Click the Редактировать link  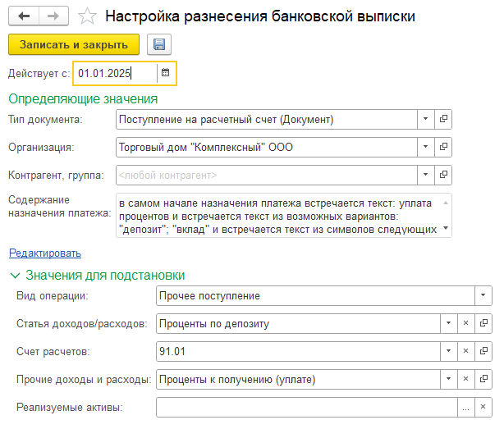(x=45, y=253)
